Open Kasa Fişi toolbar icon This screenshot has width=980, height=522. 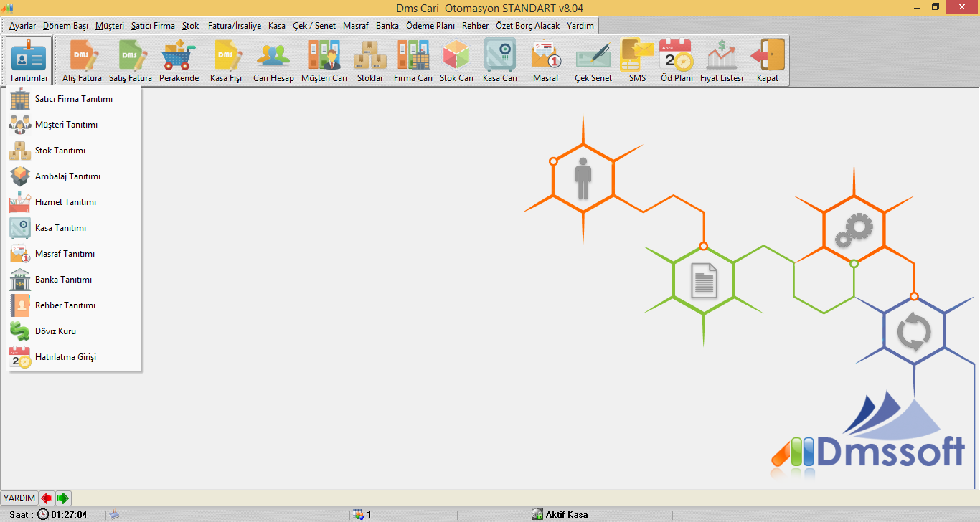pyautogui.click(x=226, y=61)
